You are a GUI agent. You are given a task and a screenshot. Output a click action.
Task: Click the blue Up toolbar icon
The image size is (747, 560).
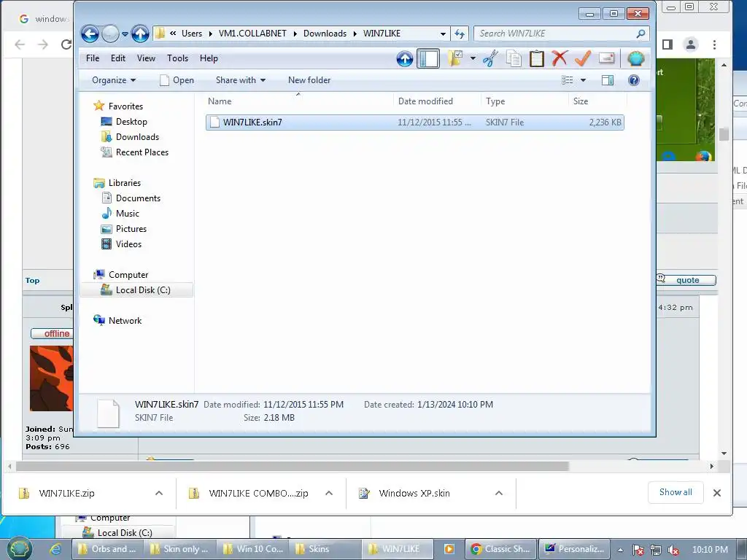click(404, 58)
